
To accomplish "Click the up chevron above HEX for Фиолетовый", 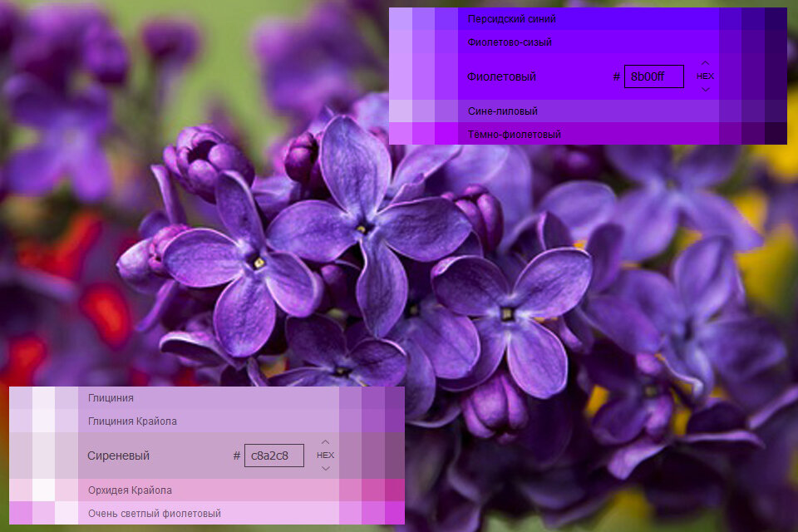I will pos(705,62).
